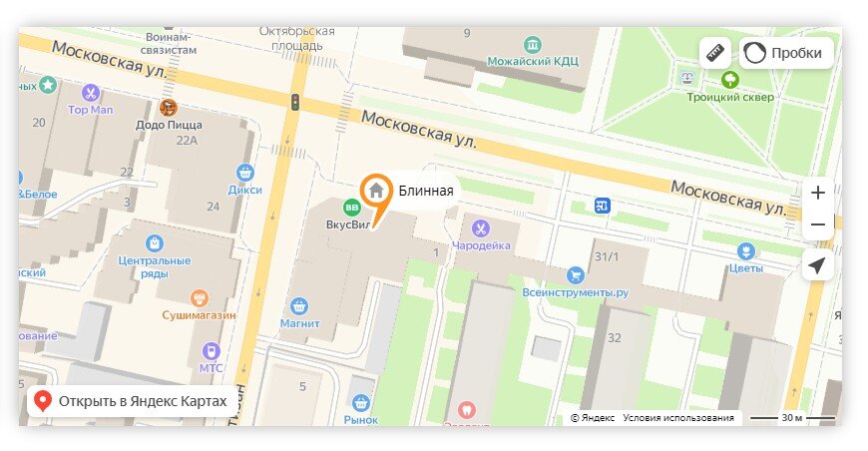
Task: Select the Сушимагазин orange food icon
Action: coord(199,298)
